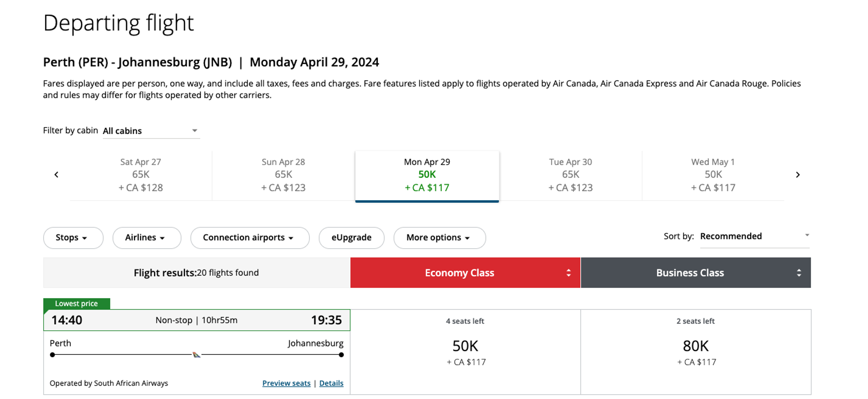Expand the Airlines filter
Image resolution: width=868 pixels, height=399 pixels.
pos(146,238)
